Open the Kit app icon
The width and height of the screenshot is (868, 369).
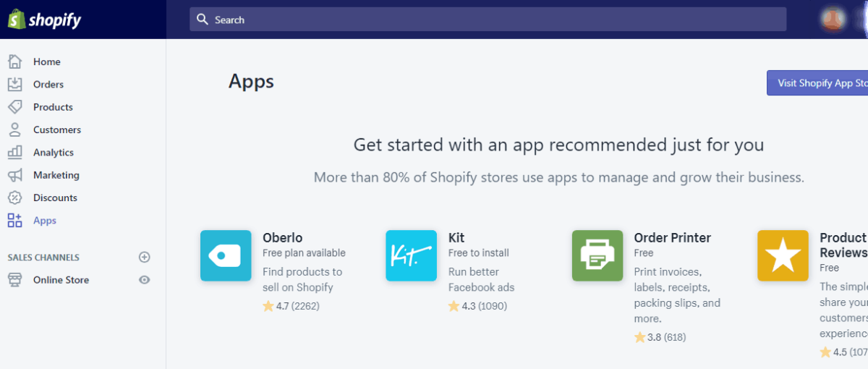[411, 255]
